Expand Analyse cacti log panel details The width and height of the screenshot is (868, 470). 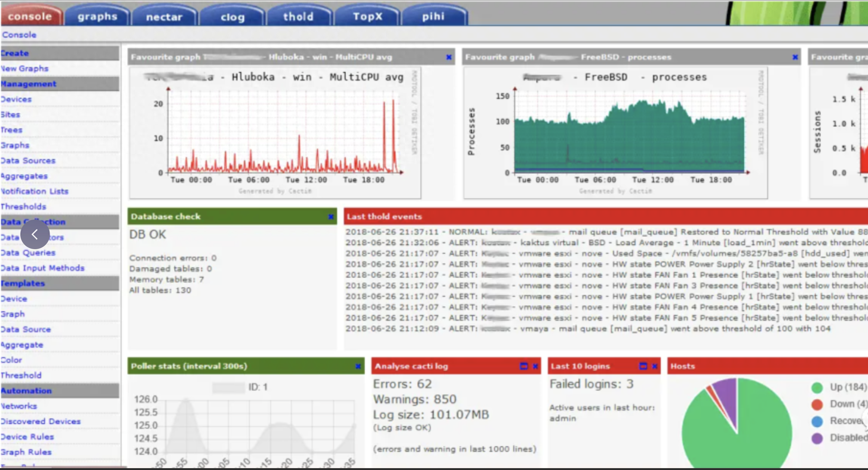(524, 366)
